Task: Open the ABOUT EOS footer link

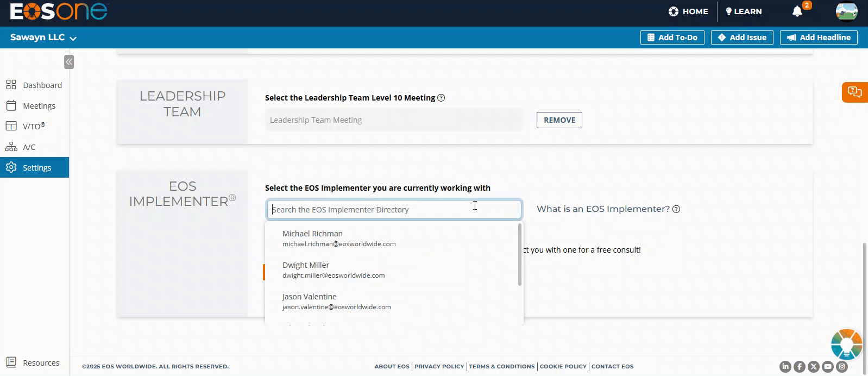Action: [x=392, y=367]
